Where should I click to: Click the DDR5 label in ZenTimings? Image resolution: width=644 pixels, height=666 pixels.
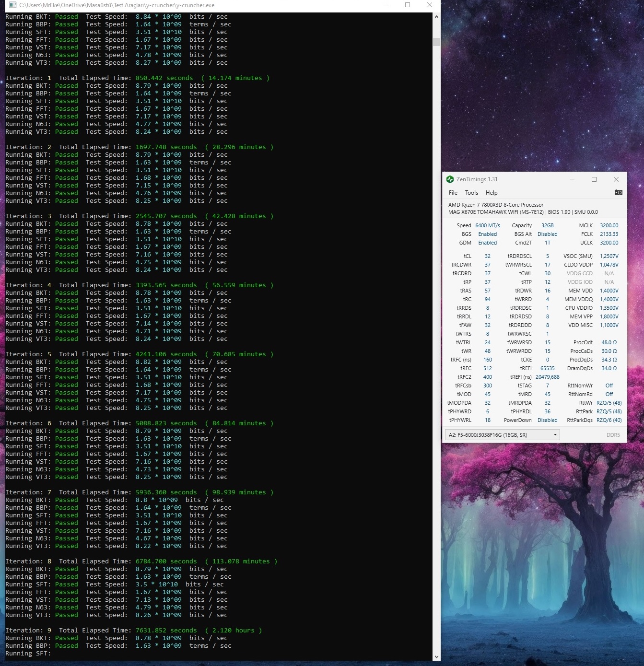coord(613,435)
